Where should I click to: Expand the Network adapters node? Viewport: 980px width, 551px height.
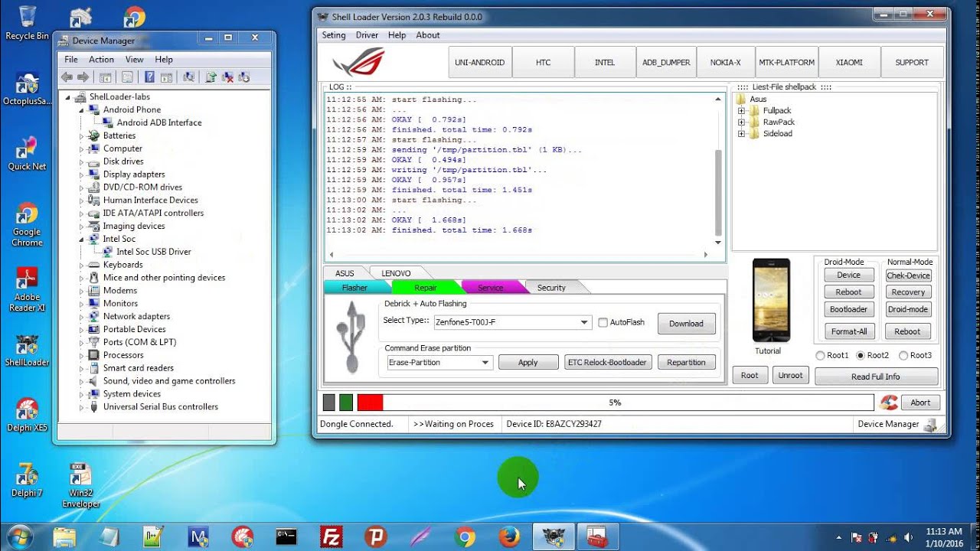coord(81,317)
